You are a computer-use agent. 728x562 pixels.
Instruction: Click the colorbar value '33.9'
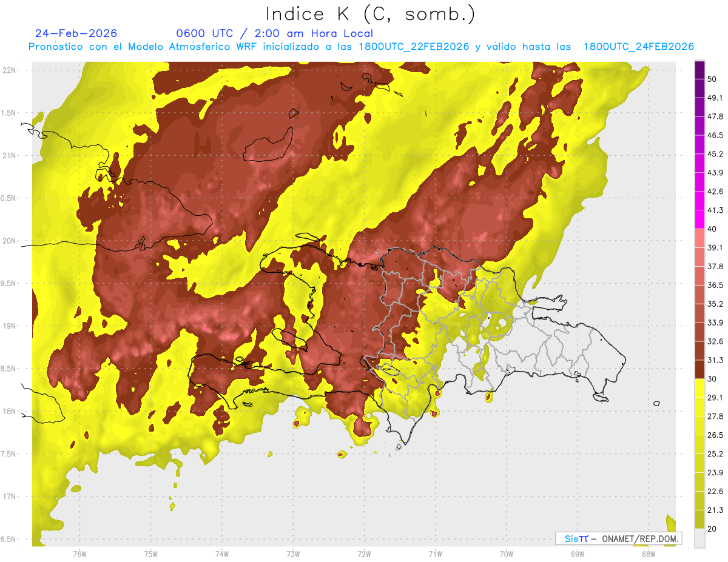coord(715,323)
